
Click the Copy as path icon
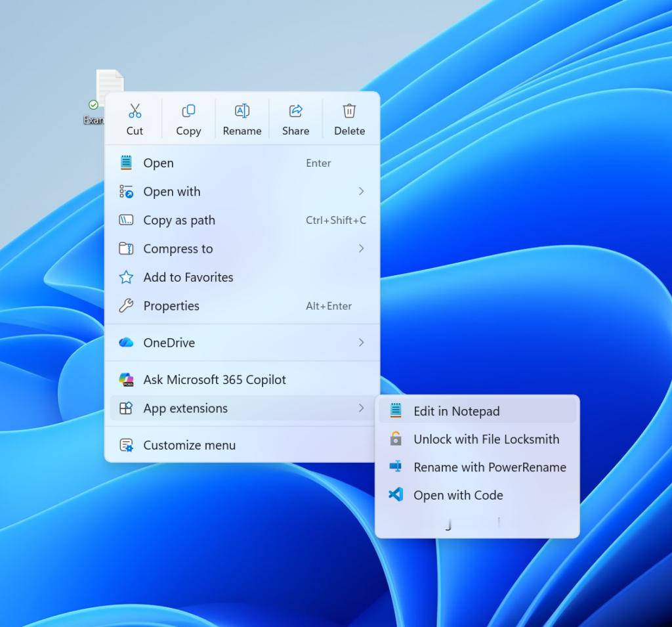[x=126, y=220]
